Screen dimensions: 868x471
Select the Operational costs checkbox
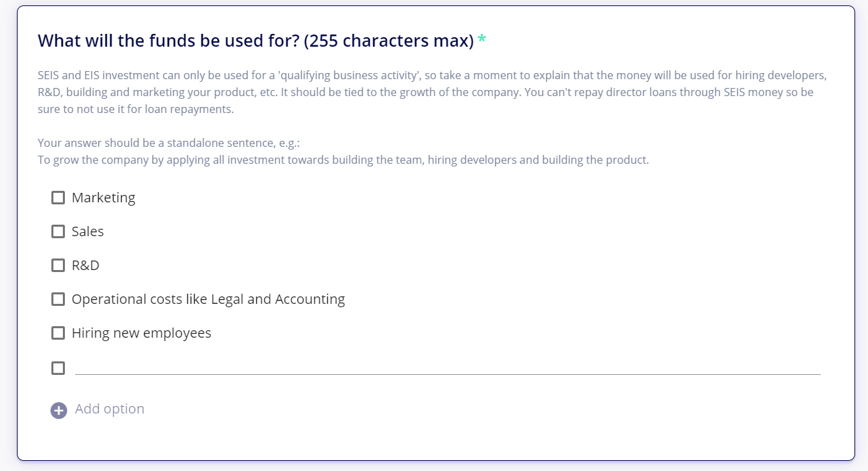[58, 299]
